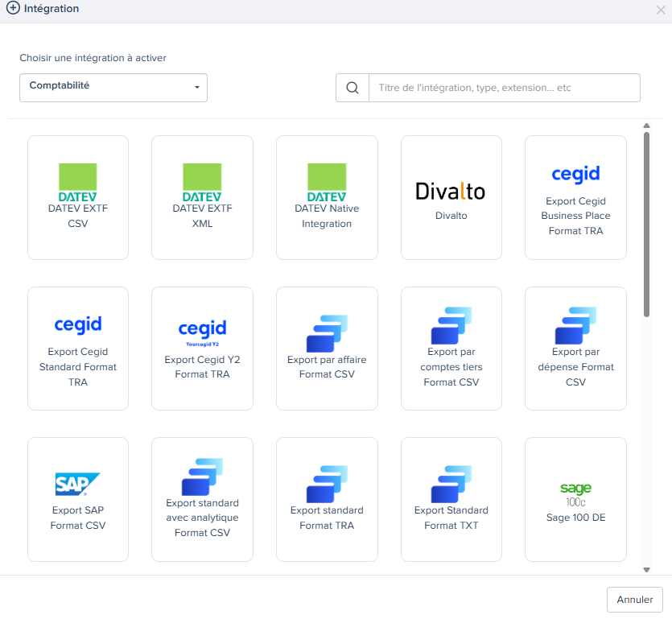This screenshot has height=619, width=672.
Task: Click icon above Export standard Format TRA
Action: [x=327, y=484]
